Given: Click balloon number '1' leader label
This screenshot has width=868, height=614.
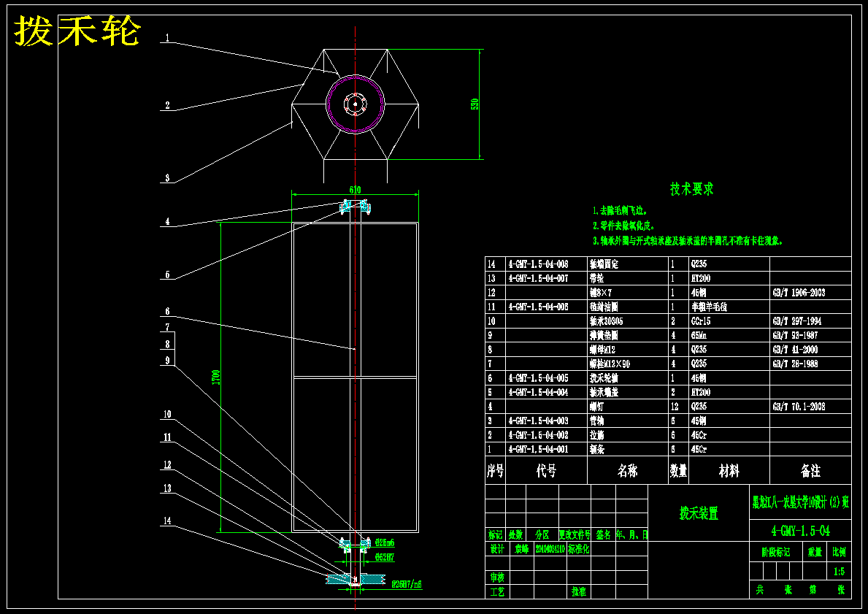Looking at the screenshot, I should (167, 38).
